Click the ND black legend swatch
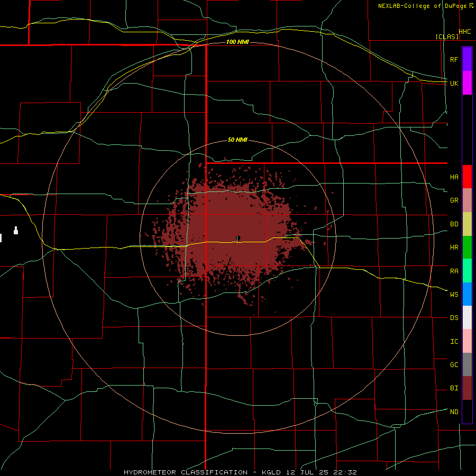 coord(467,411)
